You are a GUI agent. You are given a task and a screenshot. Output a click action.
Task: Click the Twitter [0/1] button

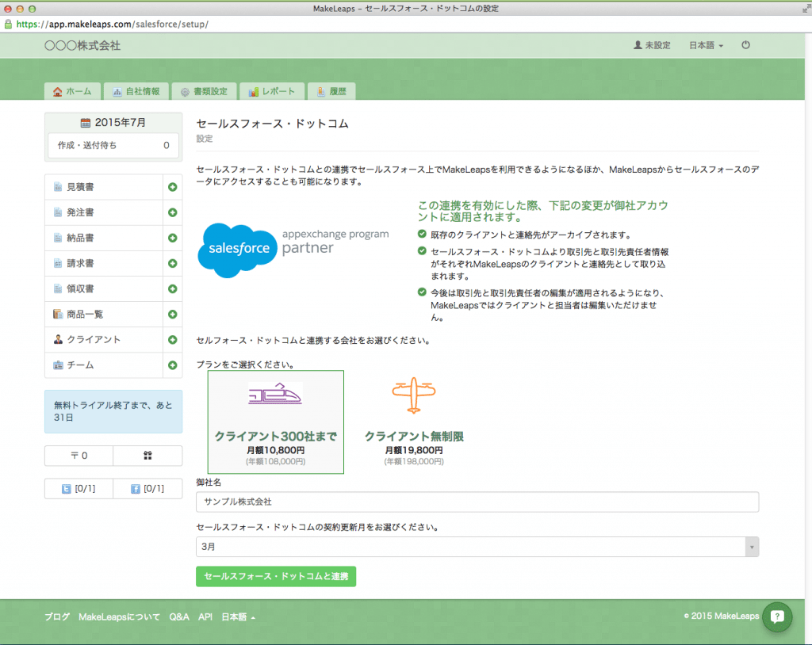click(x=79, y=488)
